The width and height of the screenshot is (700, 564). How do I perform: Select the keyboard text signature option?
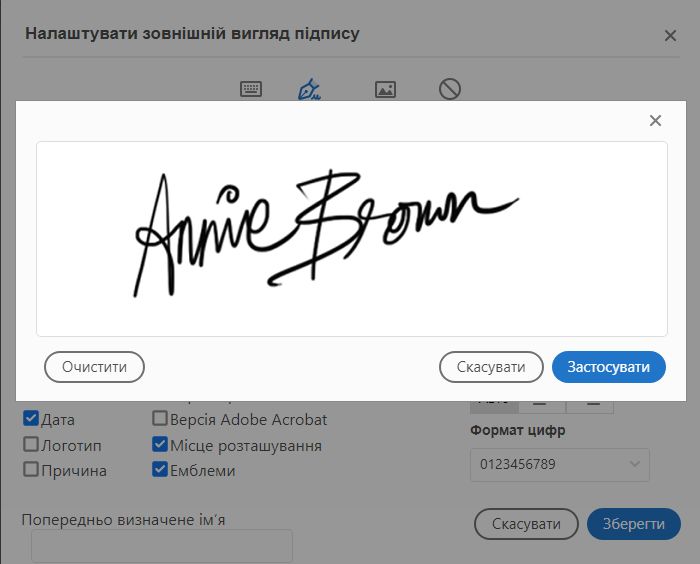pyautogui.click(x=251, y=89)
